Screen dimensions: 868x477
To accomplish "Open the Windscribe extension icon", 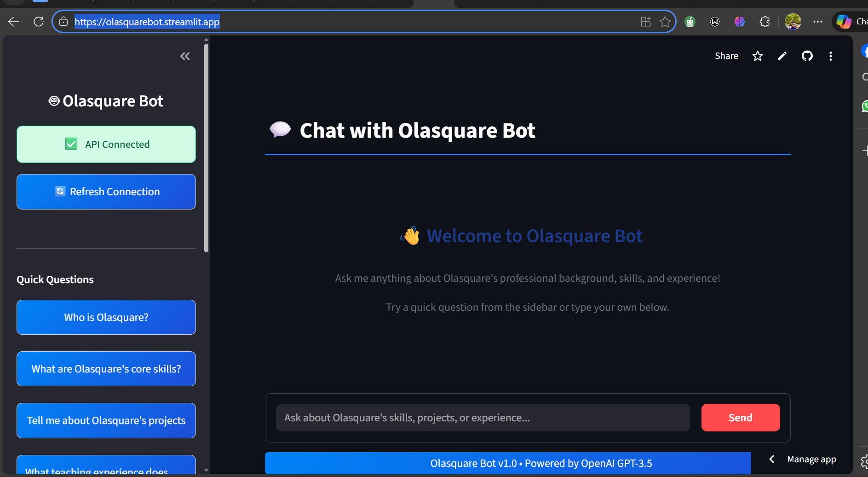I will 715,21.
